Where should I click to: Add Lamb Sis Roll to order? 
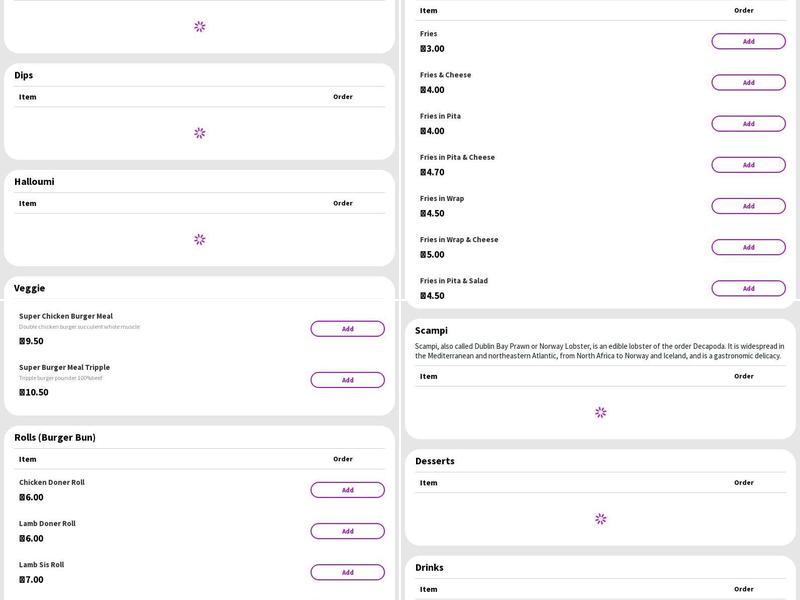point(347,572)
